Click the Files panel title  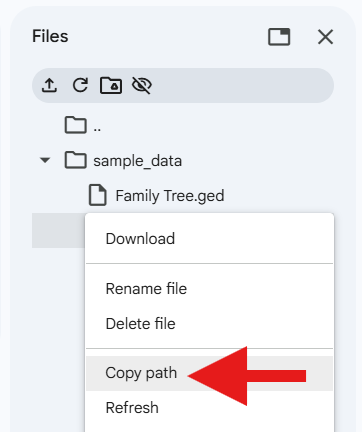[x=50, y=36]
